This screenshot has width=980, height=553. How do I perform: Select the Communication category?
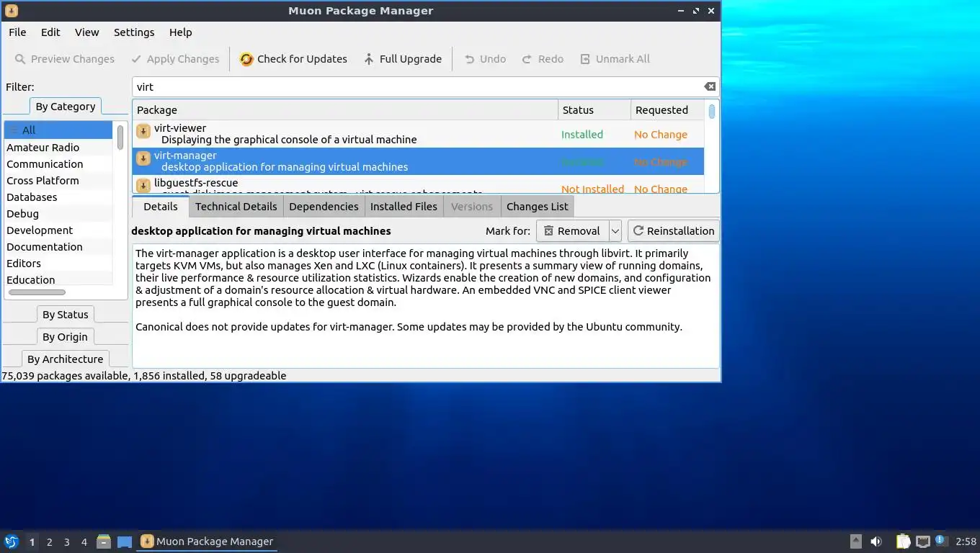click(58, 164)
